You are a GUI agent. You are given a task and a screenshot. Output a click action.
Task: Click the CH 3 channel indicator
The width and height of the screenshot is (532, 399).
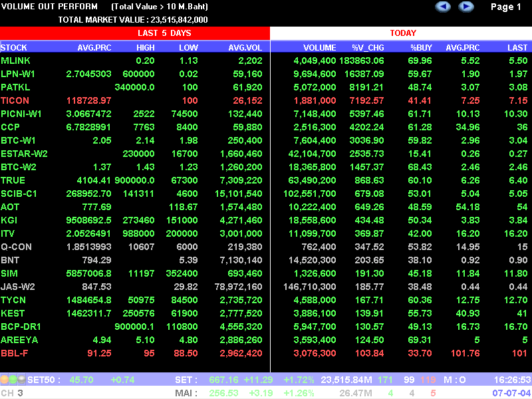point(12,393)
